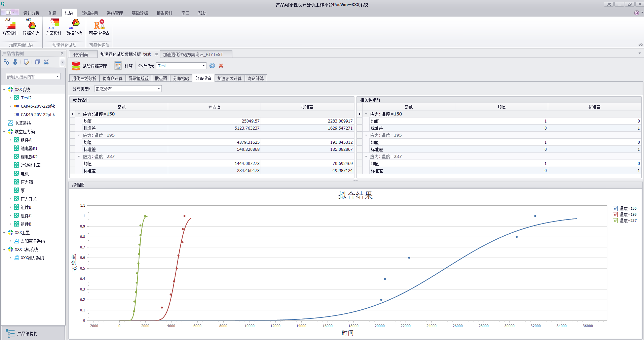Image resolution: width=644 pixels, height=340 pixels.
Task: Click 标准差 column header in 参数估计 table
Action: (x=307, y=107)
